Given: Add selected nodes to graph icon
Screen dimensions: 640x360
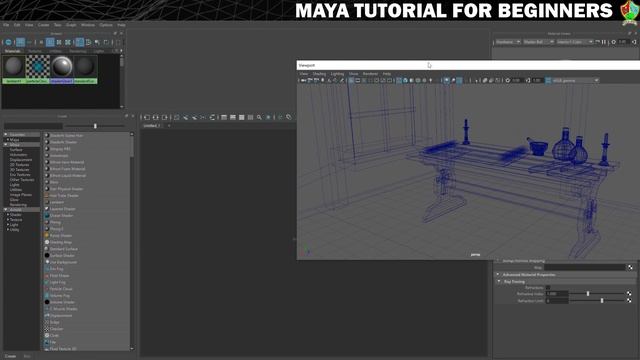Looking at the screenshot, I should tap(186, 118).
